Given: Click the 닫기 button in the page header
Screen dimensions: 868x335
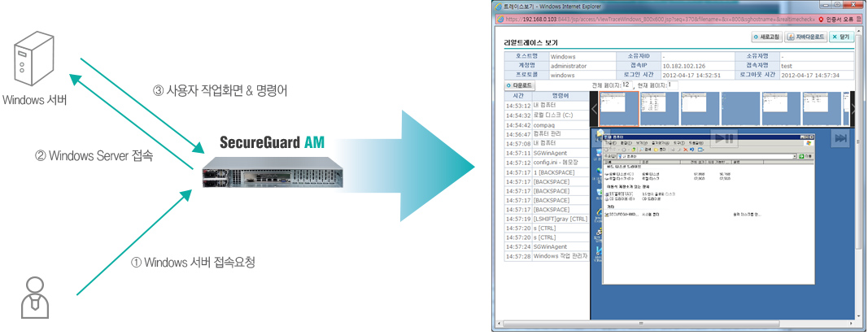Looking at the screenshot, I should tap(841, 37).
